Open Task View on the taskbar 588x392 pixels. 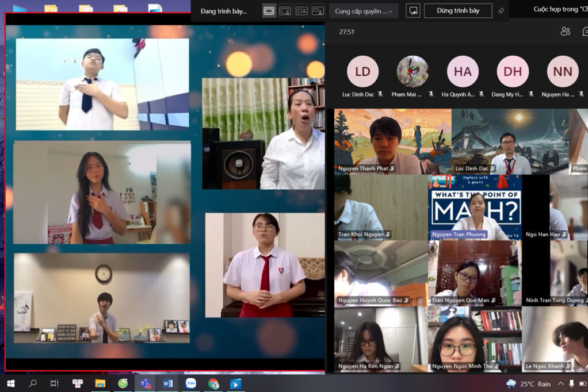[55, 383]
